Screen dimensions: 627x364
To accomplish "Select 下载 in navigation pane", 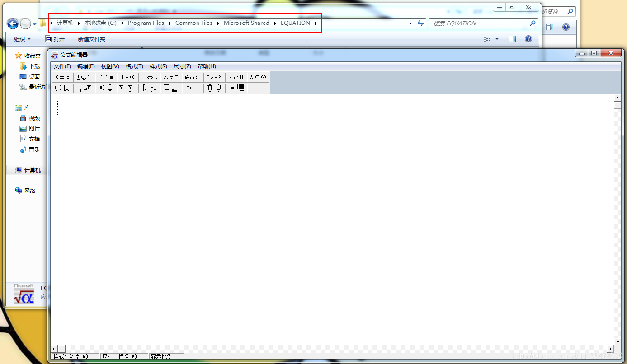I will coord(30,66).
